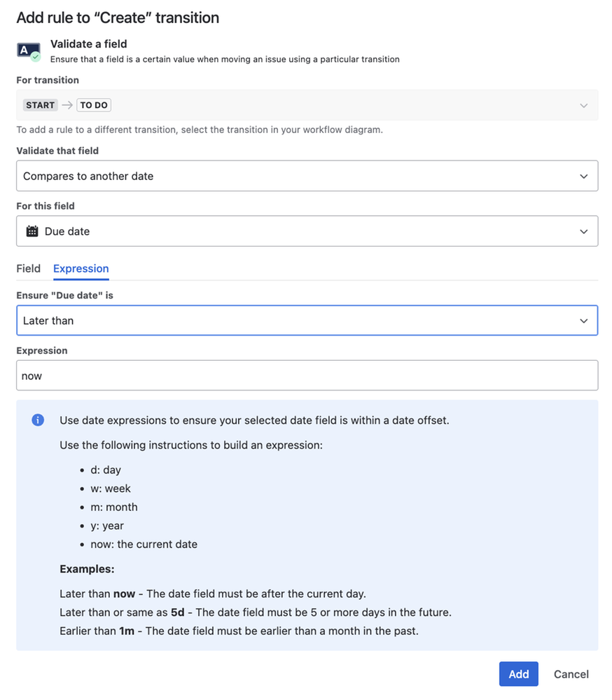612x700 pixels.
Task: Click the chevron on the Validate that field box
Action: 583,177
